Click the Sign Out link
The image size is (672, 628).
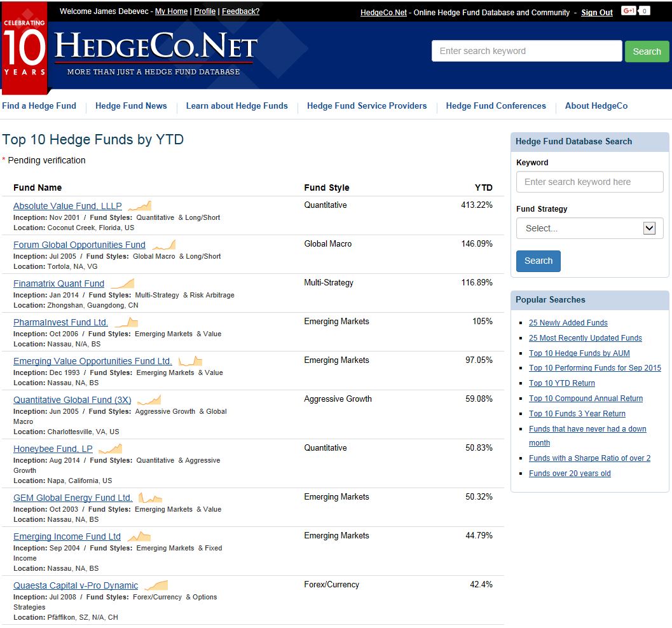pyautogui.click(x=596, y=13)
